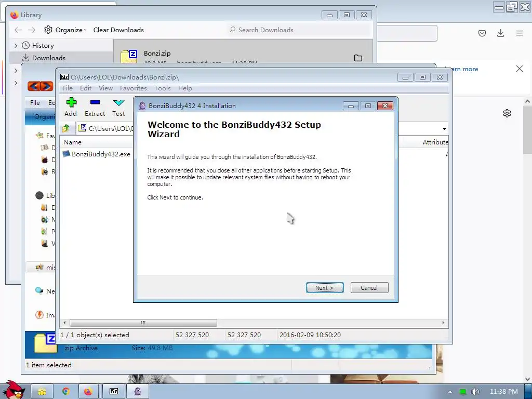
Task: Open the File menu in Explorer window
Action: (x=35, y=102)
